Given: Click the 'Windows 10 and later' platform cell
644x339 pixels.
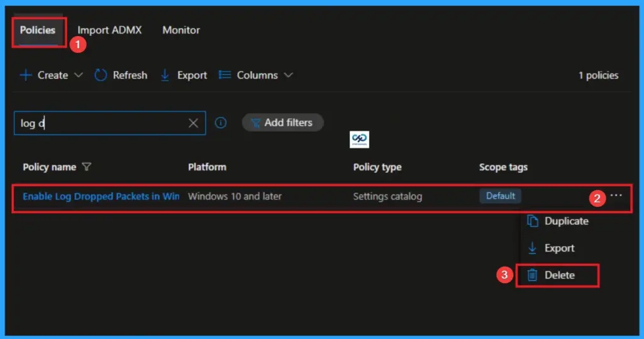Looking at the screenshot, I should (235, 196).
